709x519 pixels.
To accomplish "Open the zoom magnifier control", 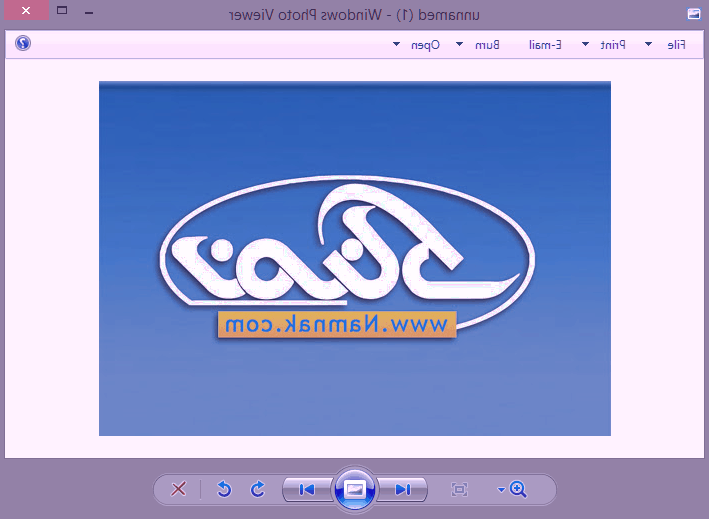I will [x=518, y=489].
